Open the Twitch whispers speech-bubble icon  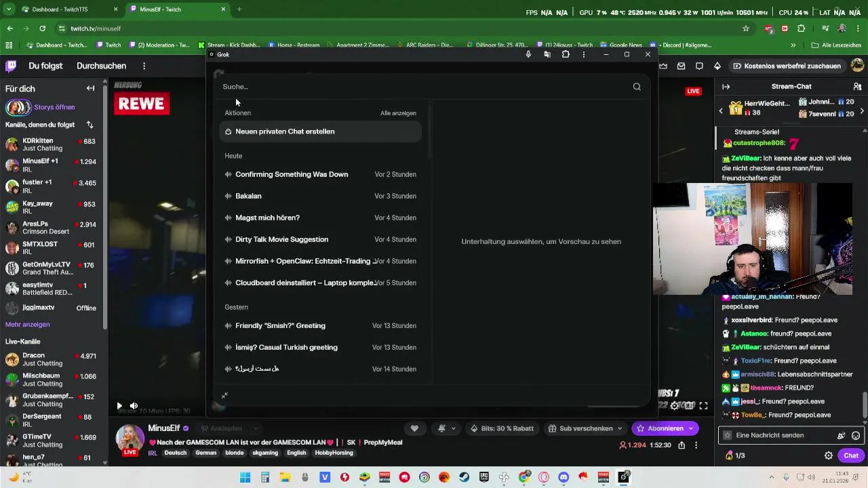pos(699,66)
